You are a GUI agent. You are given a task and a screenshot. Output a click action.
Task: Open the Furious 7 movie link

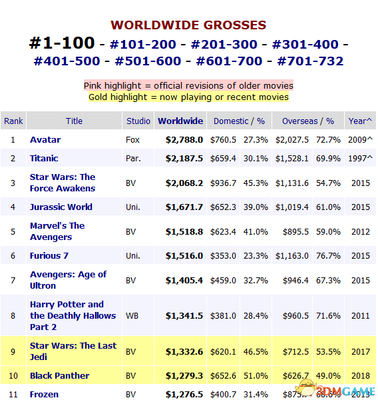[x=49, y=256]
